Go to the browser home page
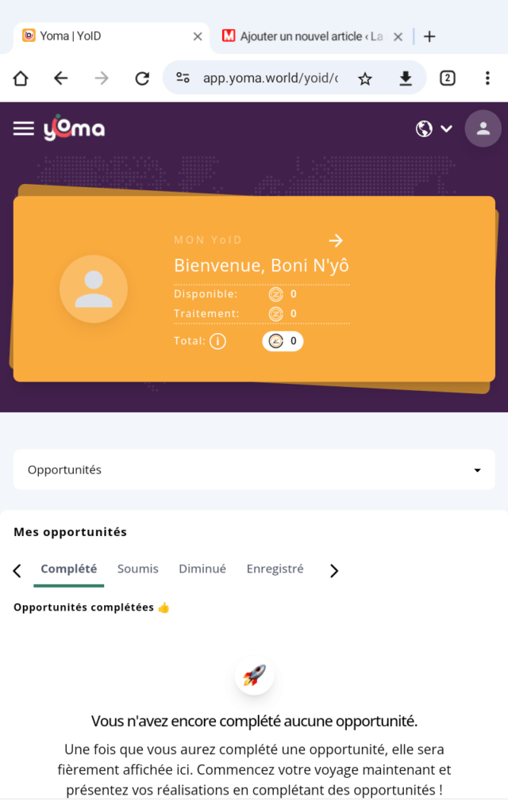 (x=21, y=78)
